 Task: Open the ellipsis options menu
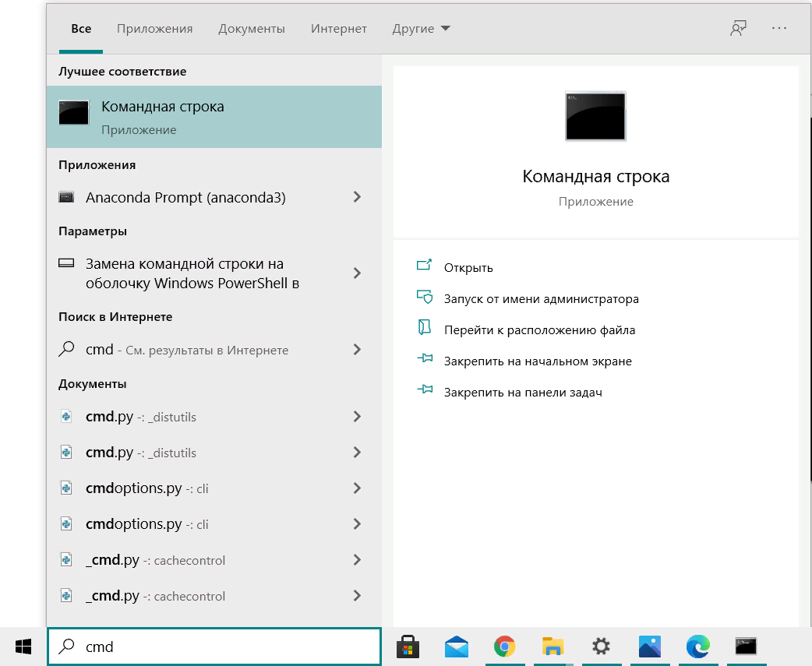point(778,27)
